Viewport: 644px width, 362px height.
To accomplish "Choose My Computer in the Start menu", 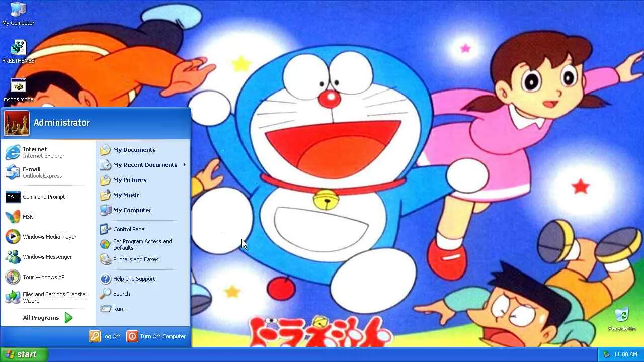I will pos(143,210).
